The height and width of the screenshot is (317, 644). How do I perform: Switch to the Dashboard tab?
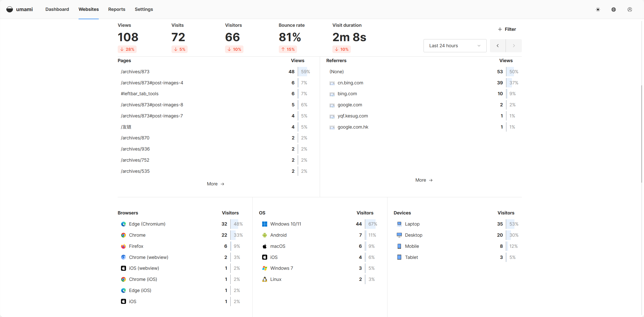57,9
